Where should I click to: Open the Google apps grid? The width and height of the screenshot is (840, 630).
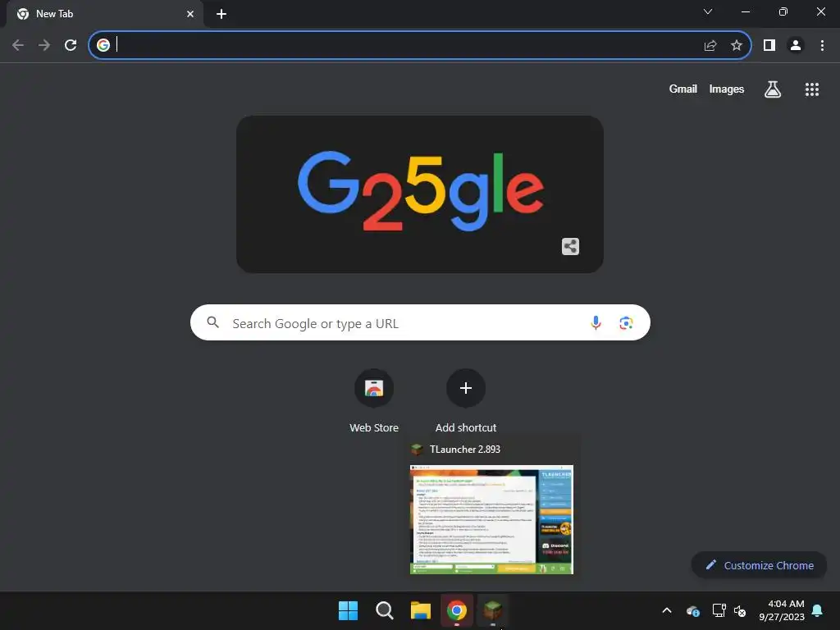click(811, 89)
